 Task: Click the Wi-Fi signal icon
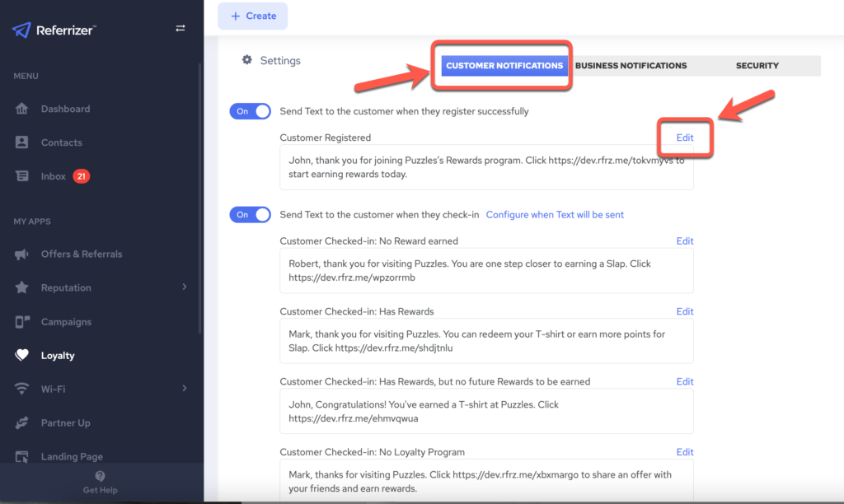click(23, 389)
